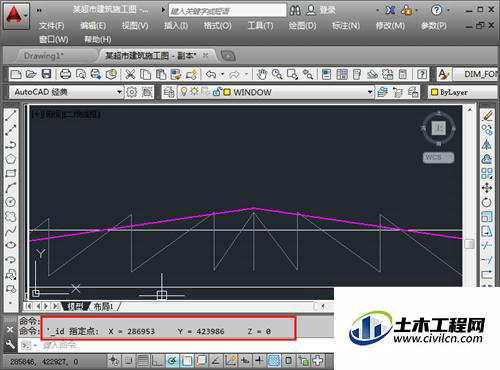The image size is (500, 370).
Task: Open the AutoCAD 经典 workspace dropdown
Action: pyautogui.click(x=66, y=92)
